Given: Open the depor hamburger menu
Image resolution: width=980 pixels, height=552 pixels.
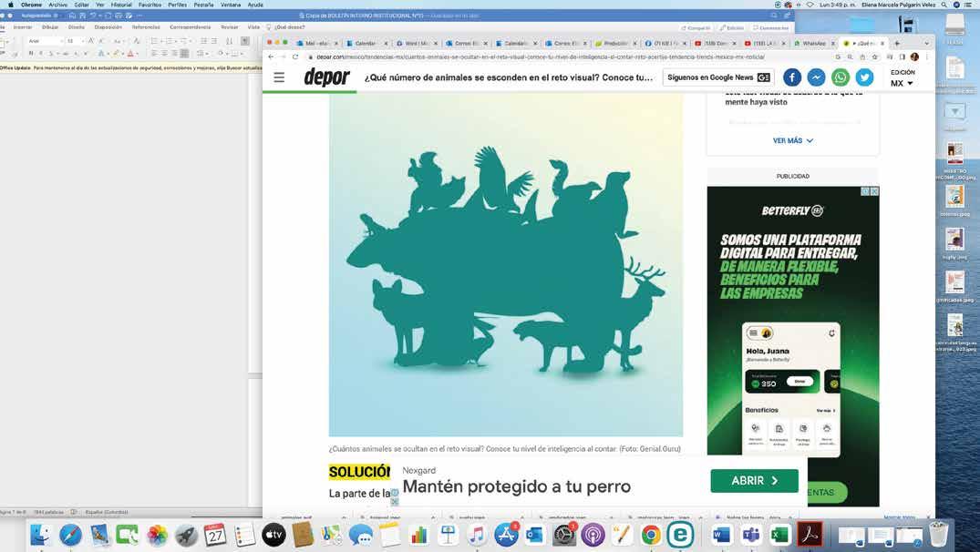Looking at the screenshot, I should [279, 77].
